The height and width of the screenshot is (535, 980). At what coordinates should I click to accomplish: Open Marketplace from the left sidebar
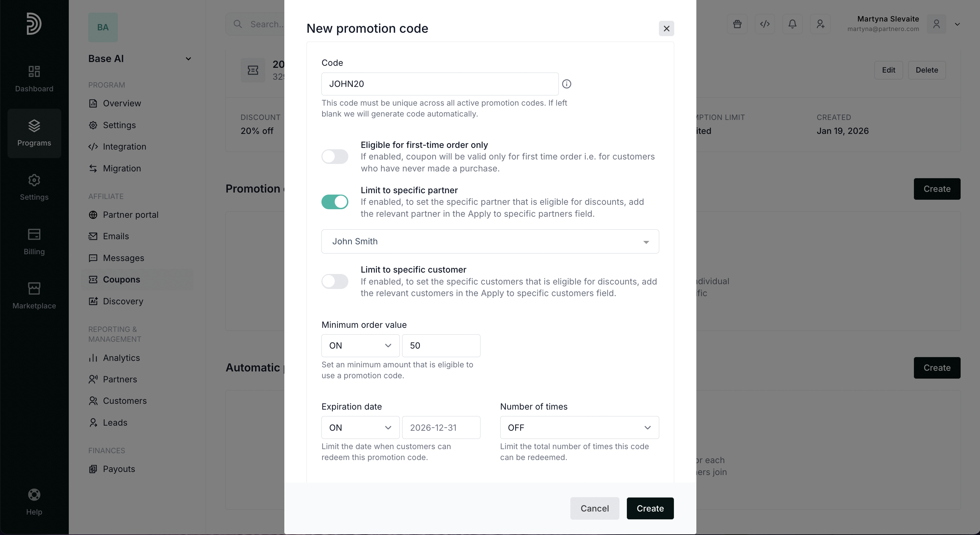34,295
